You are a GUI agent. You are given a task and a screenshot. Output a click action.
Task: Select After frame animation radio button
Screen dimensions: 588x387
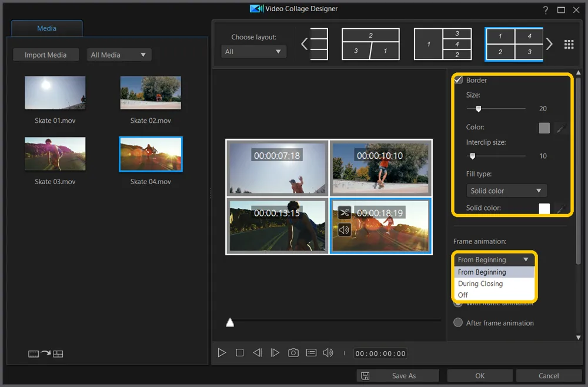(x=458, y=322)
